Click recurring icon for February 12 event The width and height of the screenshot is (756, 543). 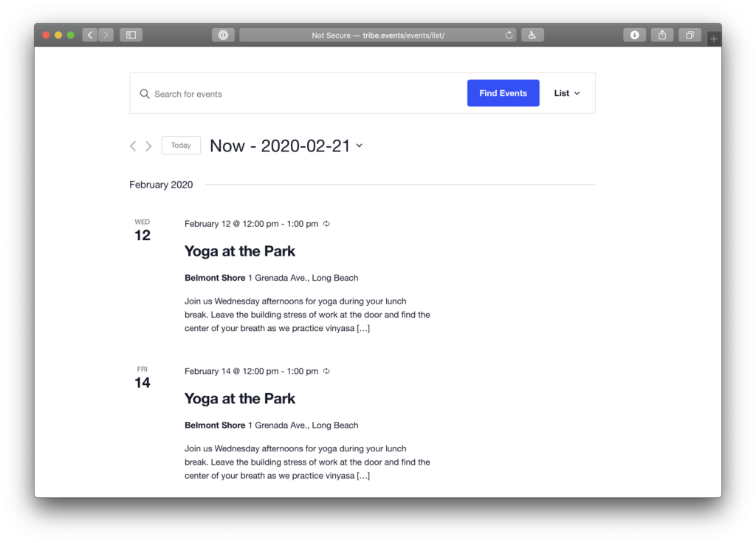326,223
